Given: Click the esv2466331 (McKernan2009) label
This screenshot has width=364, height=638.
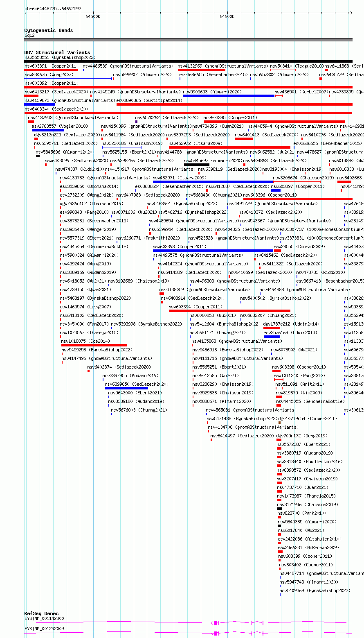Looking at the screenshot, I should pyautogui.click(x=308, y=548).
